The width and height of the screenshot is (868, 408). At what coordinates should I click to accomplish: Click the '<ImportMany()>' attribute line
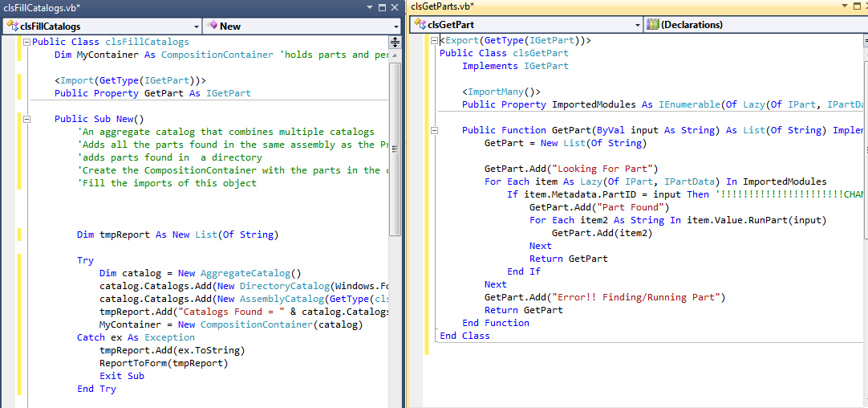501,92
